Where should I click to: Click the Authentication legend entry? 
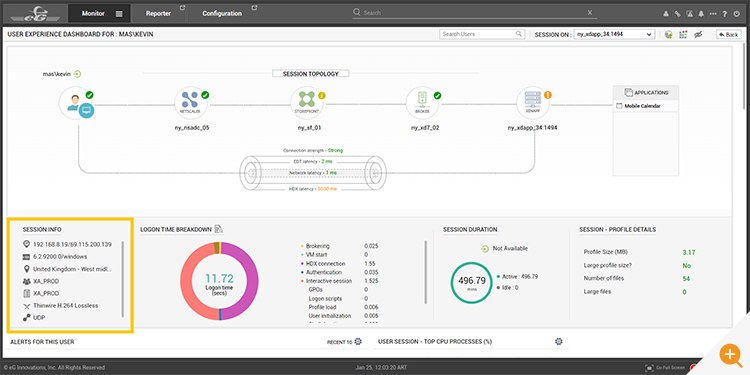323,273
